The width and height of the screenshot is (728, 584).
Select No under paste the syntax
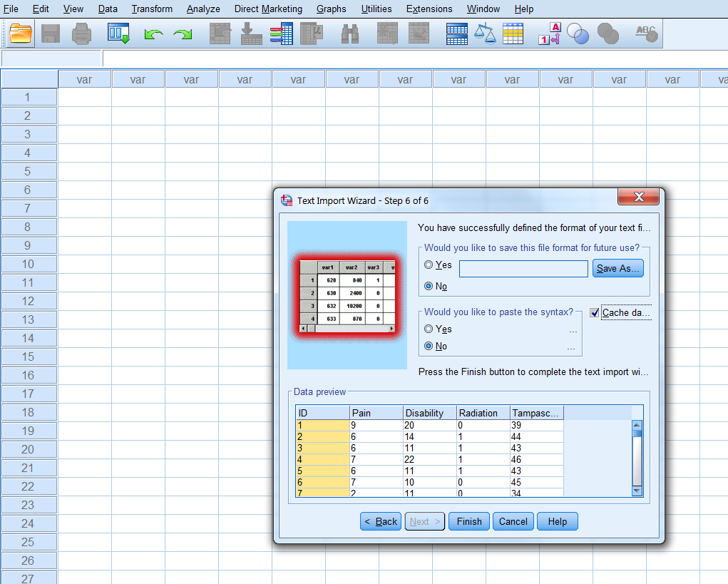coord(429,347)
